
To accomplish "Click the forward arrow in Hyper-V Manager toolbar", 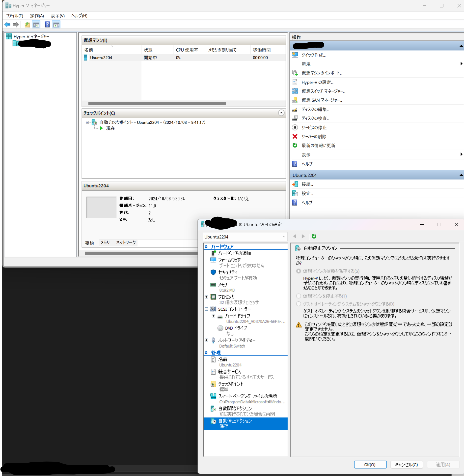I will pos(16,25).
